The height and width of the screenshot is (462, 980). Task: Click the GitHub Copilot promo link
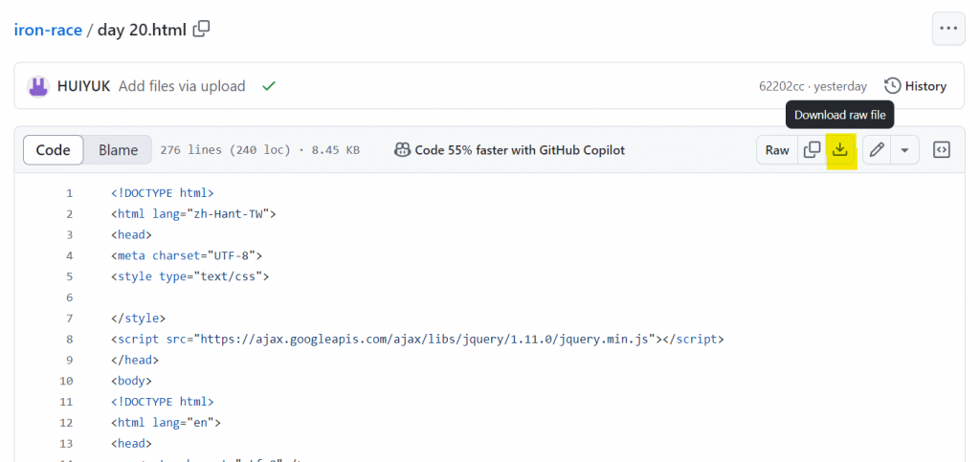[x=509, y=150]
